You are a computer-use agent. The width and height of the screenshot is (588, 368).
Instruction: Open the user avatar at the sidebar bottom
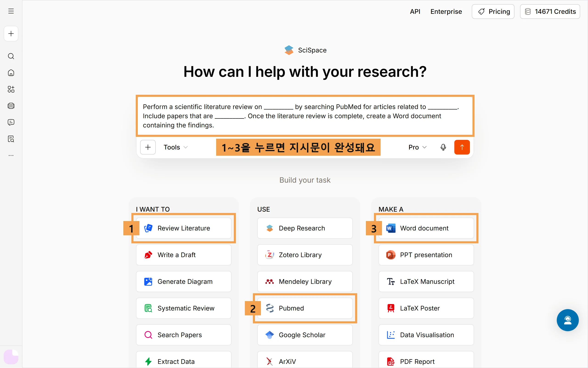(11, 357)
